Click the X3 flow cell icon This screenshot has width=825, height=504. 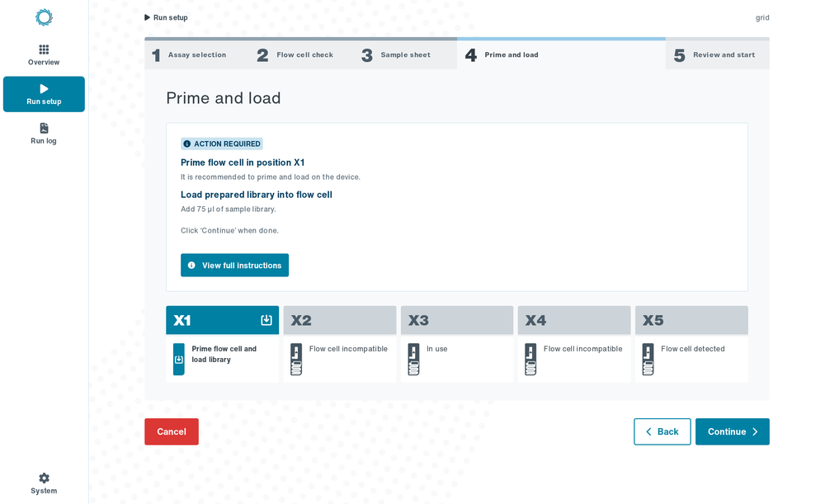coord(413,360)
